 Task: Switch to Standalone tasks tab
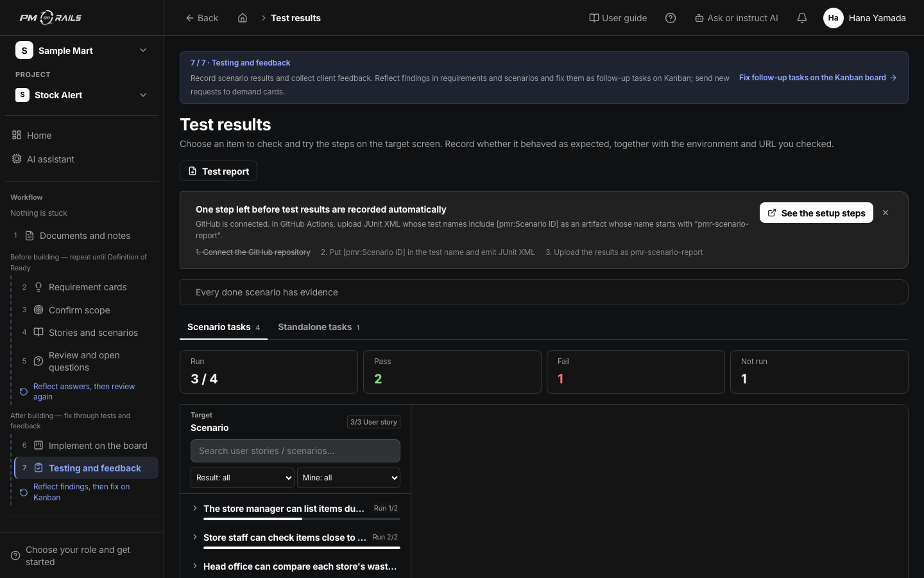318,327
